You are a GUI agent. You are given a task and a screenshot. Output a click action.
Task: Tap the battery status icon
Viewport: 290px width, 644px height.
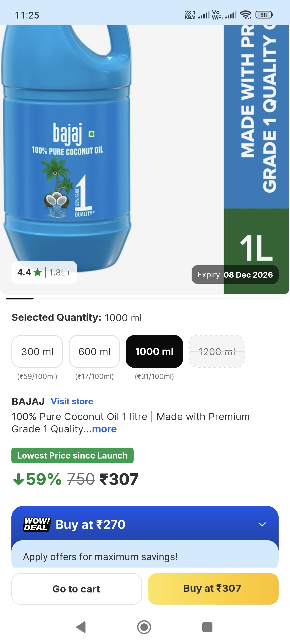pyautogui.click(x=264, y=15)
